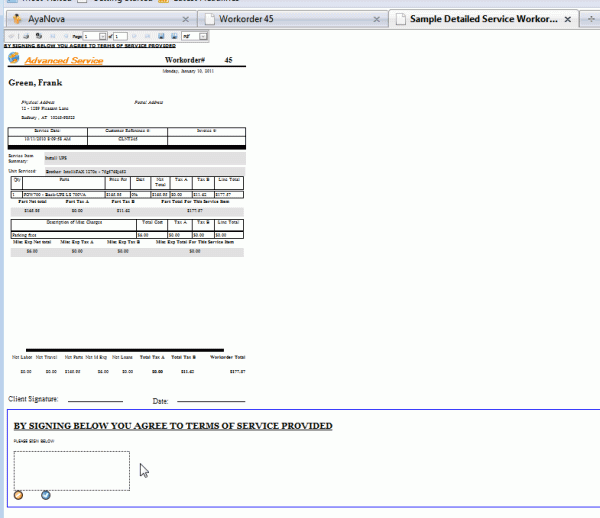Click the print icon in report toolbar
This screenshot has width=600, height=518.
click(x=26, y=36)
